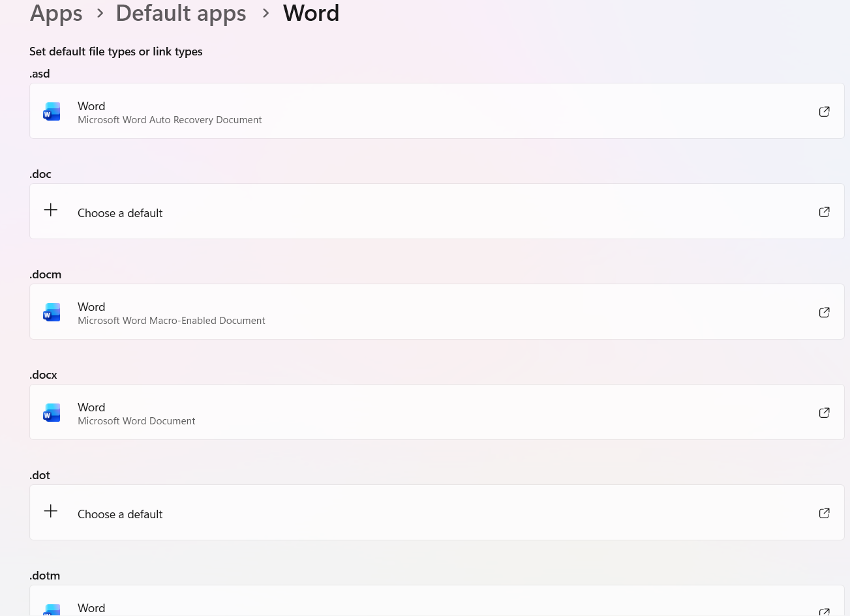Screen dimensions: 850x616
Task: Select Choose a default for .doc files
Action: [x=120, y=213]
